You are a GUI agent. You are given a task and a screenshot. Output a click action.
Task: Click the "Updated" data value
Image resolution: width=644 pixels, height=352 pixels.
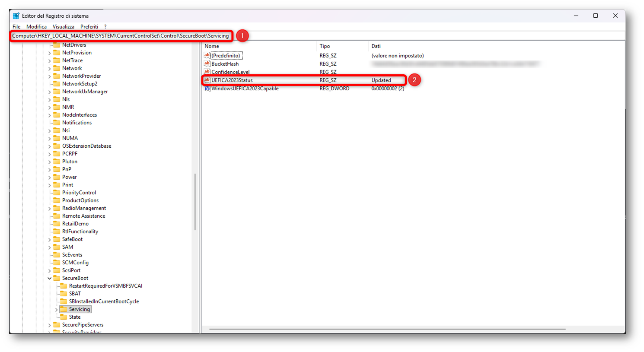tap(381, 80)
